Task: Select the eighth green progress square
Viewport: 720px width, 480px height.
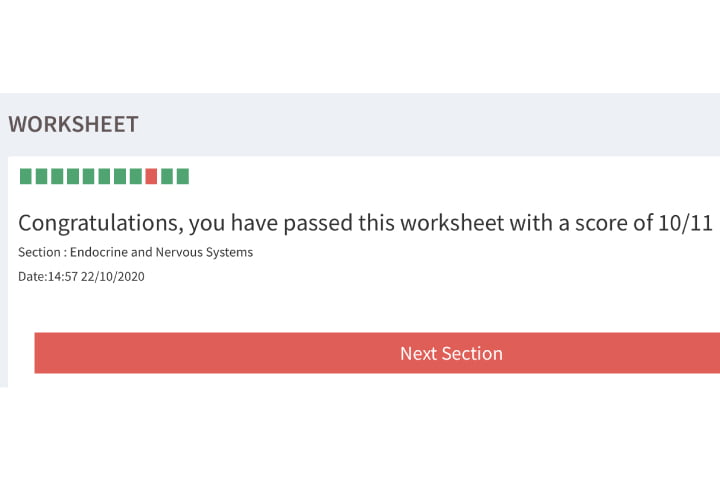Action: pos(135,177)
